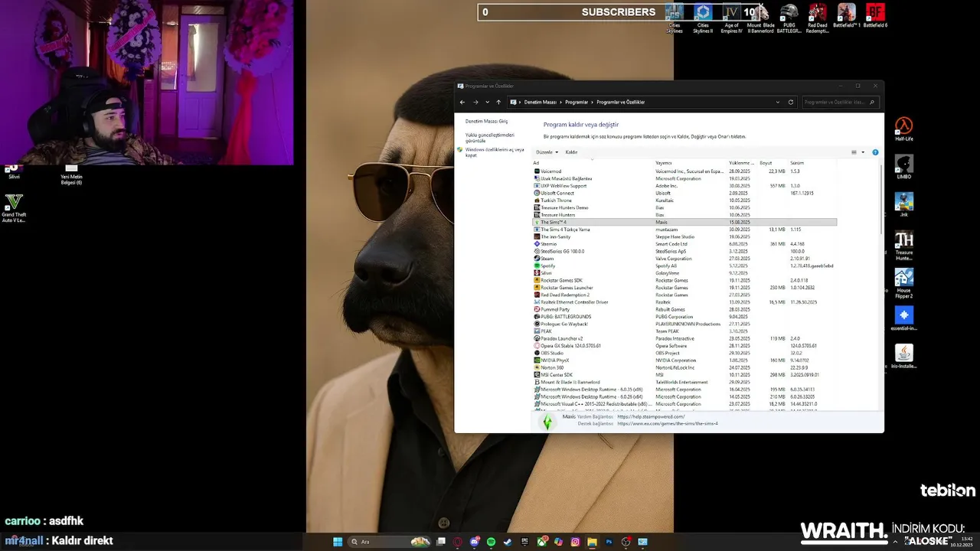Open Age of Empires IV shortcut
This screenshot has width=980, height=551.
[x=731, y=19]
